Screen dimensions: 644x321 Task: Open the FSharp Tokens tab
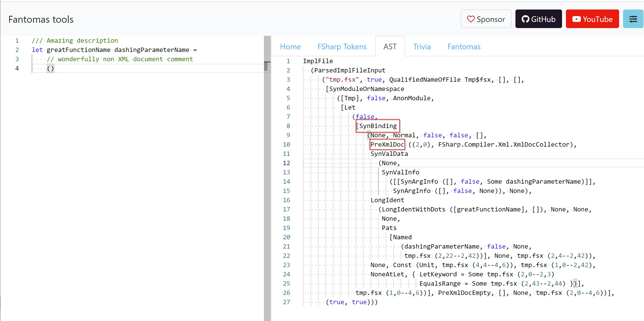pyautogui.click(x=342, y=47)
